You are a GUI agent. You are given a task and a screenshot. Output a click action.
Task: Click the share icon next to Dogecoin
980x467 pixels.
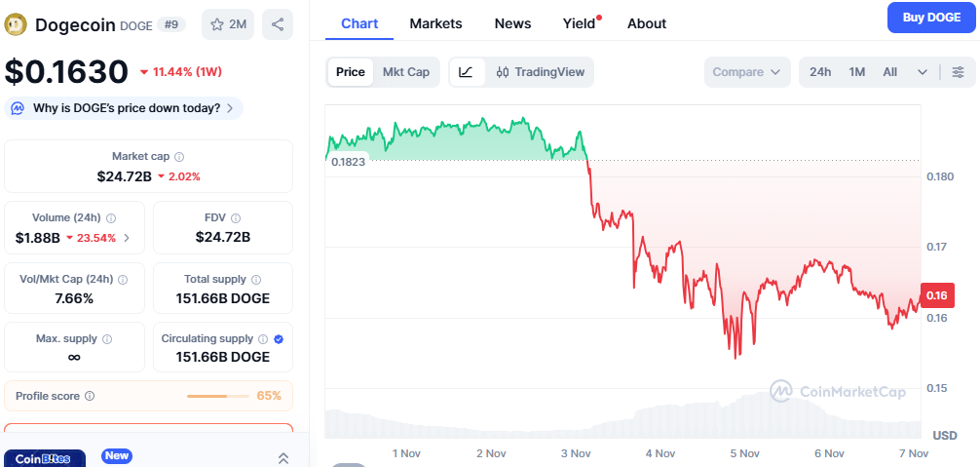278,24
